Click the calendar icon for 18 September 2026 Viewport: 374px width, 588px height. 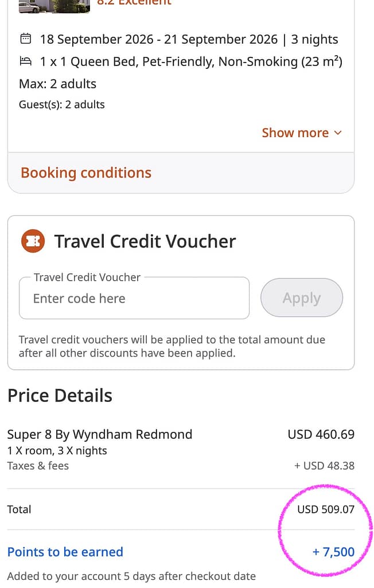click(25, 39)
